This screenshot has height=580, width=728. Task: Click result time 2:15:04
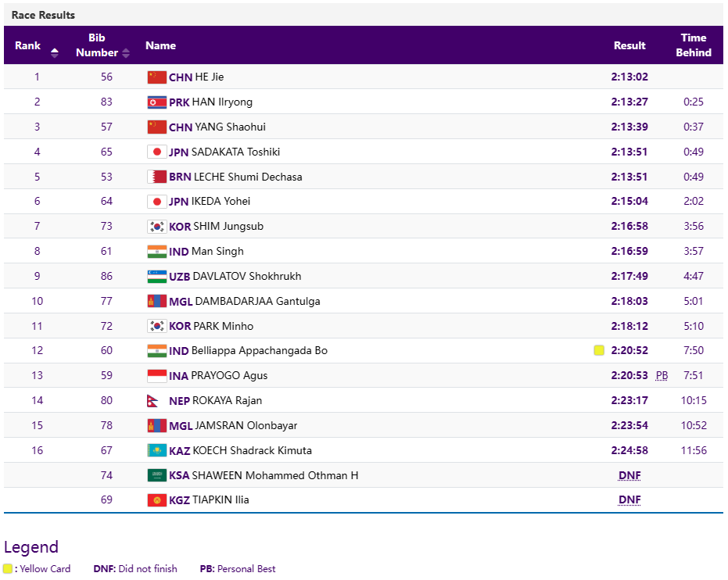[629, 202]
